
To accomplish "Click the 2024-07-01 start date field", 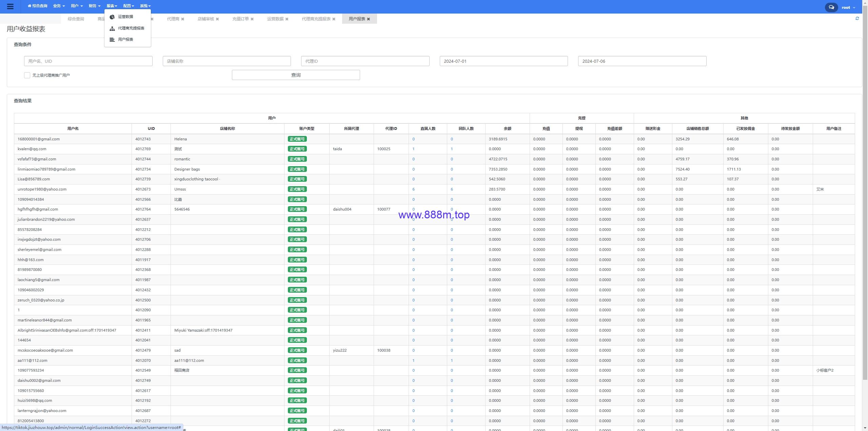I will click(504, 61).
